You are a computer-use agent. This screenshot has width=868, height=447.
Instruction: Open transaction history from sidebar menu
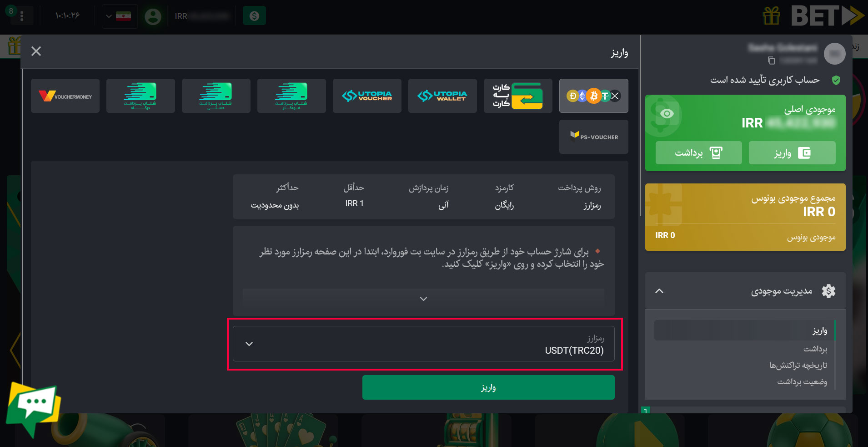point(798,365)
